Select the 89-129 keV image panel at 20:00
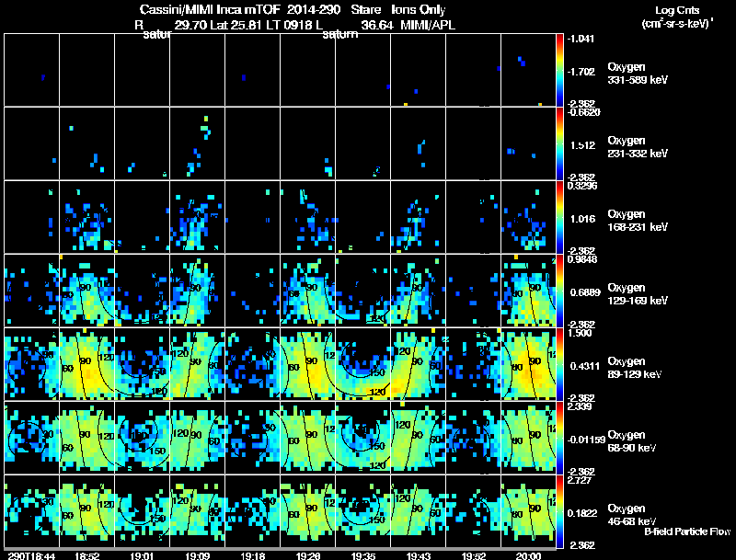This screenshot has height=560, width=736. (x=528, y=364)
